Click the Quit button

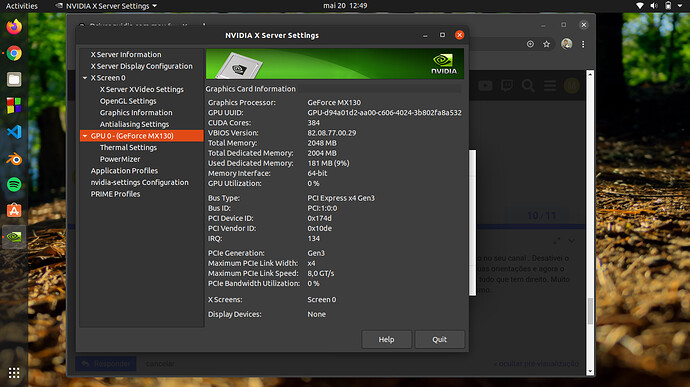[439, 339]
